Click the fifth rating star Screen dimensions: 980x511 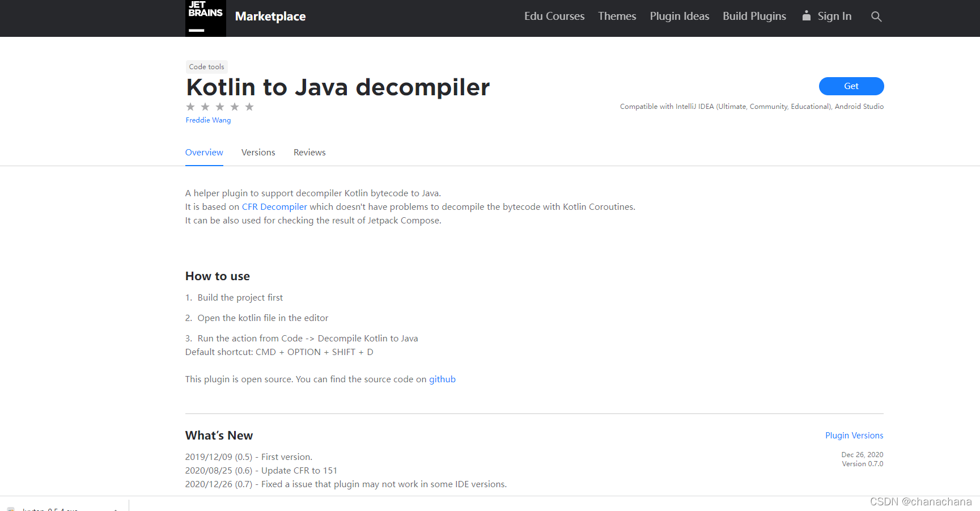(249, 107)
